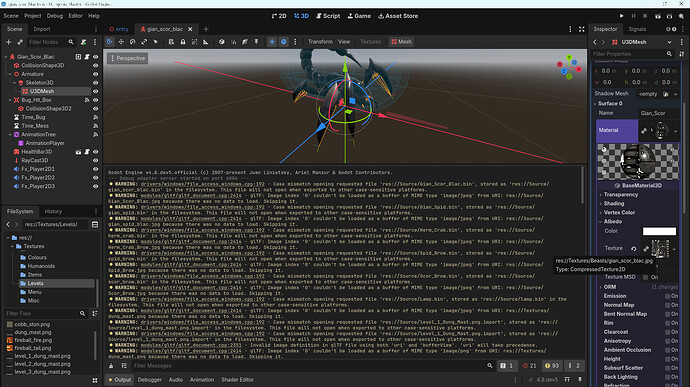Hide Fx_Player2D3 node
690x387 pixels.
tap(95, 186)
